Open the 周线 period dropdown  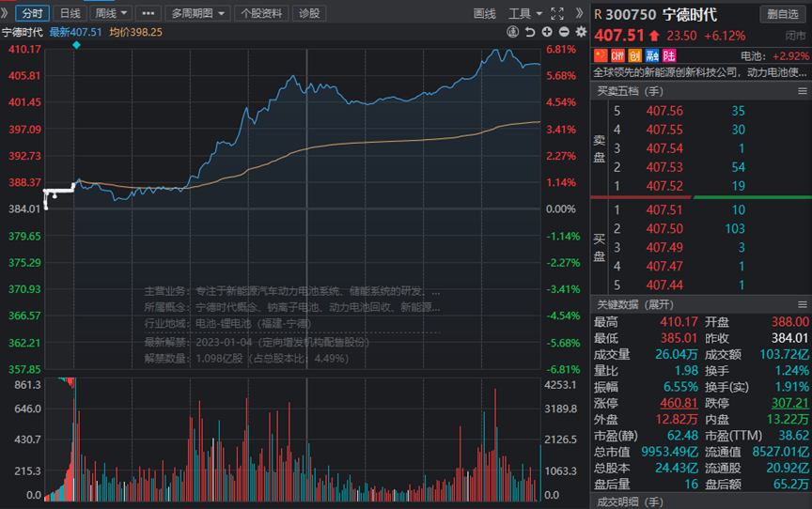click(111, 13)
